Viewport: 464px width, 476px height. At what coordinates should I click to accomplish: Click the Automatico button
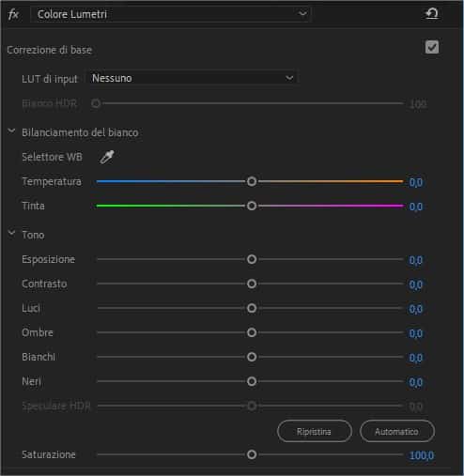click(397, 431)
